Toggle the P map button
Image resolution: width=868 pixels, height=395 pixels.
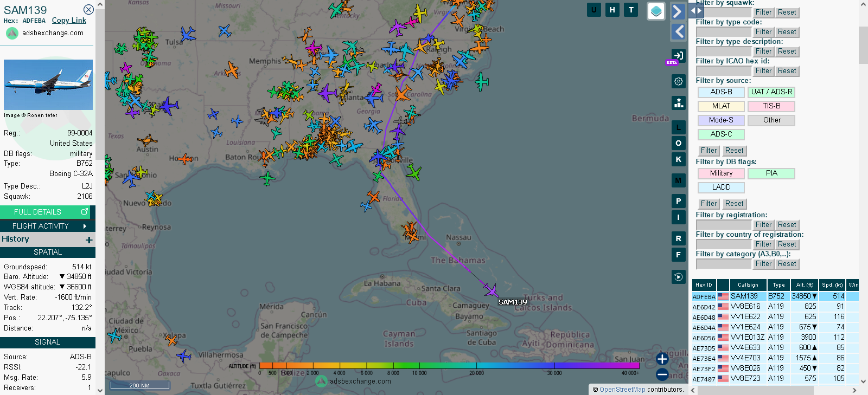(x=678, y=201)
